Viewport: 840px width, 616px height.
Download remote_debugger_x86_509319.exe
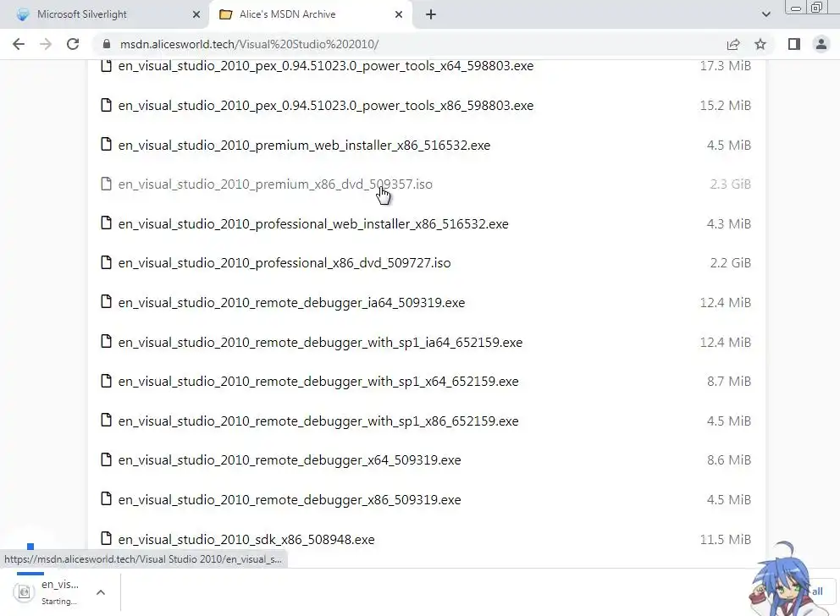(x=290, y=499)
